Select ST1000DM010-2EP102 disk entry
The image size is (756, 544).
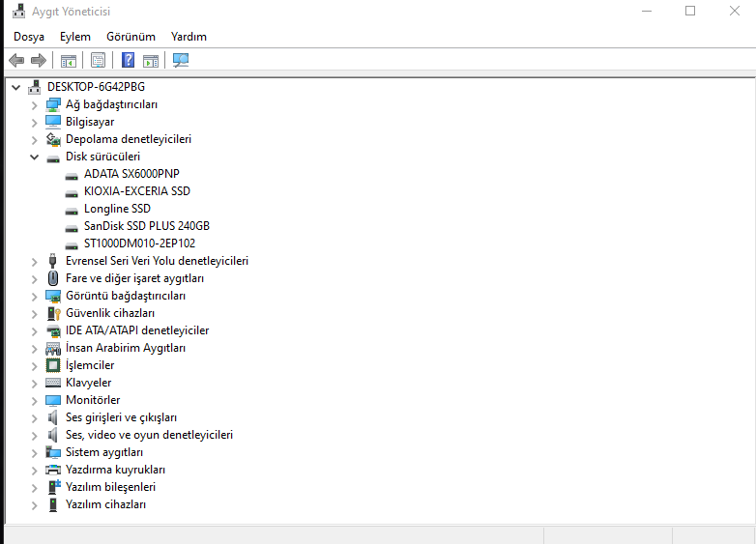139,243
